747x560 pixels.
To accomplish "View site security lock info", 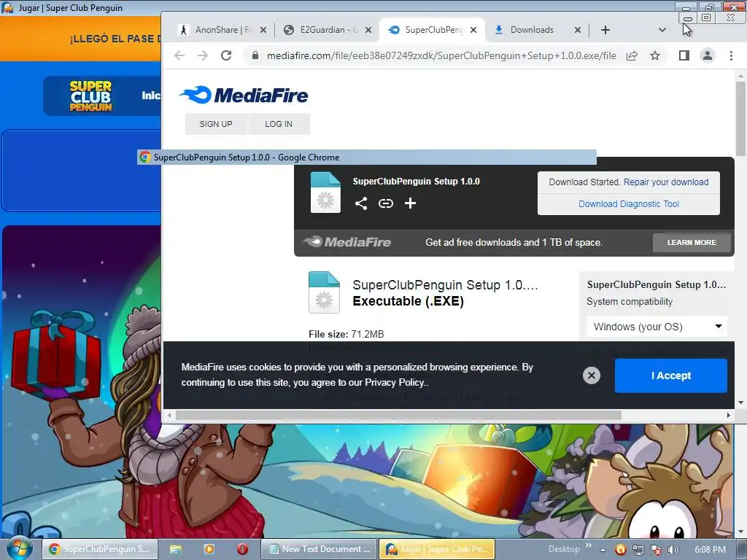I will pyautogui.click(x=255, y=55).
